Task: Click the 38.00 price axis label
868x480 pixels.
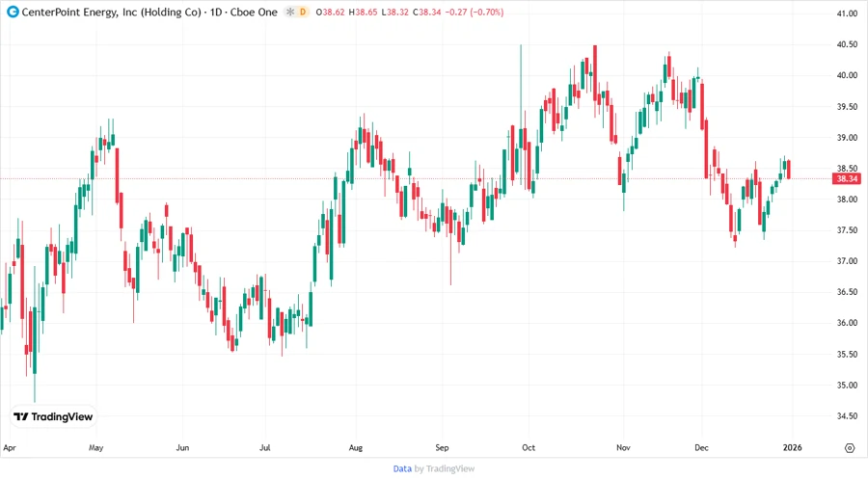Action: click(847, 200)
